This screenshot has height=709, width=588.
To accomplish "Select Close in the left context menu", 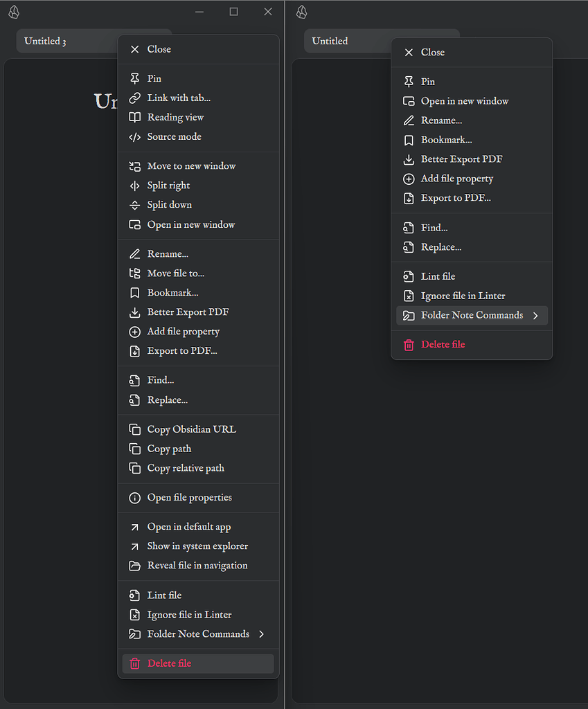I will (x=198, y=49).
